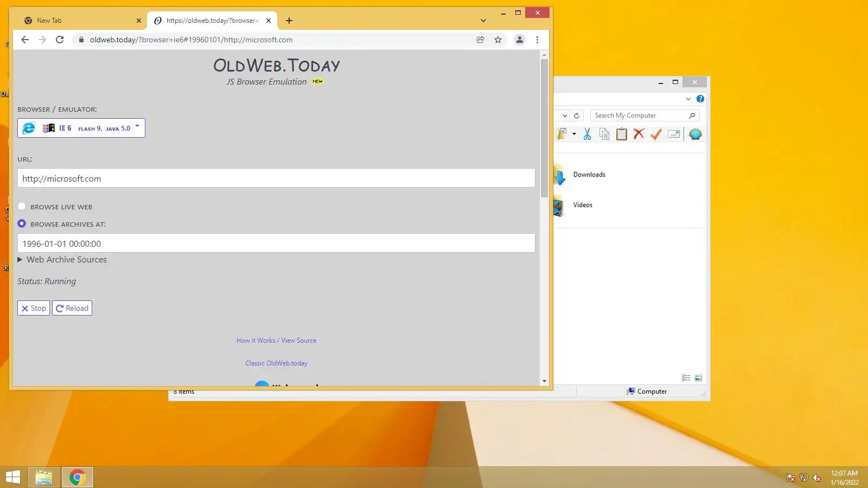Click the folder options checkbox-folder icon
Image resolution: width=868 pixels, height=488 pixels.
[x=561, y=134]
